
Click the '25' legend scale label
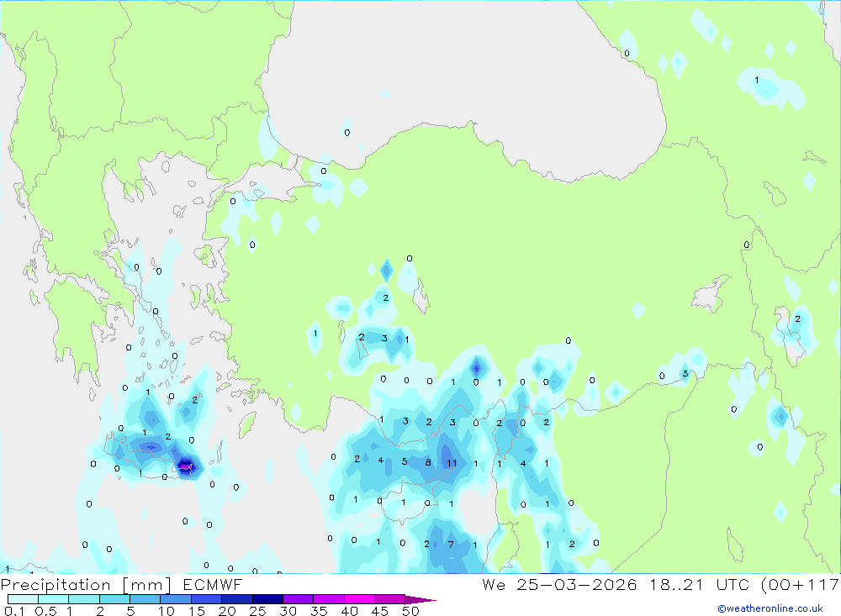point(258,611)
